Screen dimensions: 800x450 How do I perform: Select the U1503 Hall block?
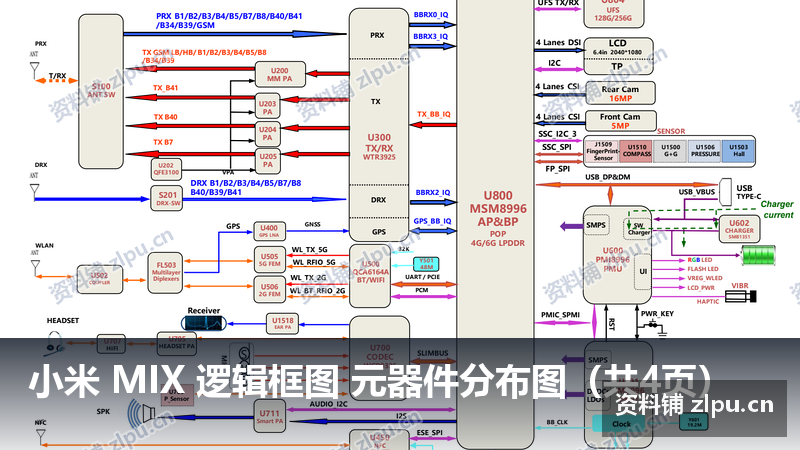tap(738, 152)
